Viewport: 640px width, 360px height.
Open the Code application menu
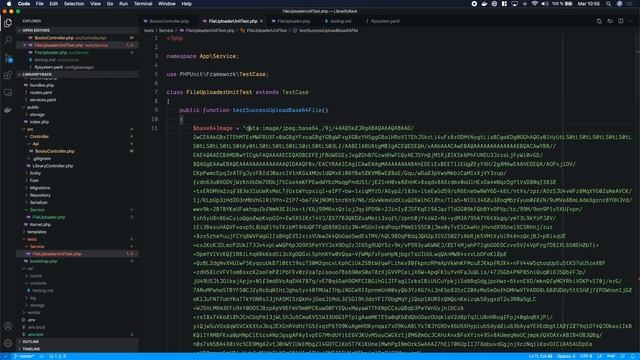coord(24,4)
